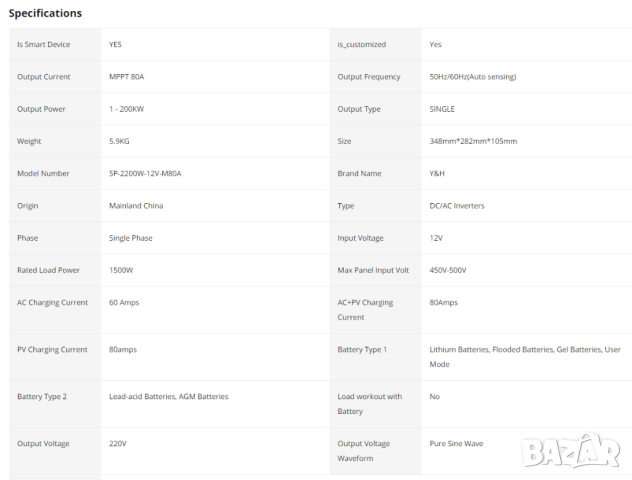This screenshot has width=632, height=480.
Task: Select the "1 - 200KW" output power value
Action: click(132, 109)
